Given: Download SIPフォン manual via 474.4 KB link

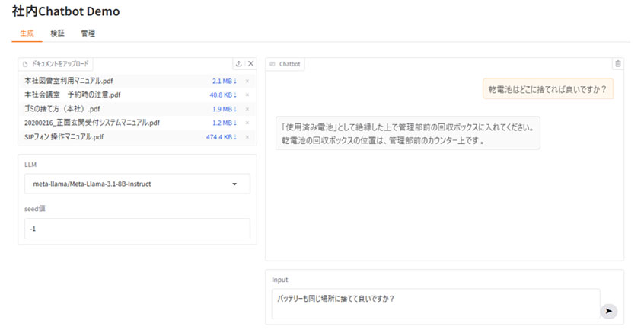Looking at the screenshot, I should point(222,137).
